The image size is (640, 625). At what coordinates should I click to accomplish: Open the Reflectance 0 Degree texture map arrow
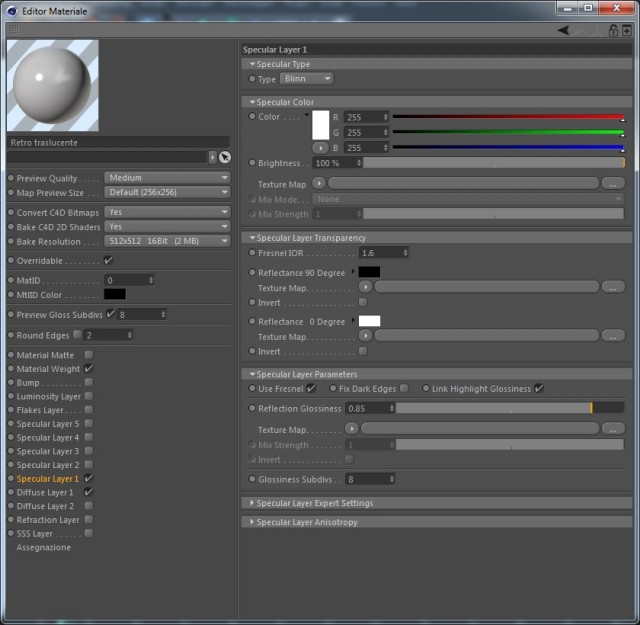coord(365,336)
